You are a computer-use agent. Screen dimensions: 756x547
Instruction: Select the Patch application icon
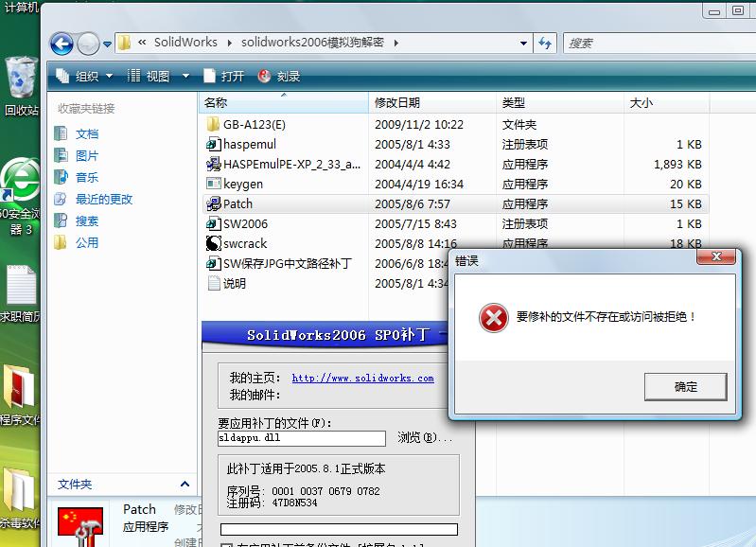pos(213,204)
